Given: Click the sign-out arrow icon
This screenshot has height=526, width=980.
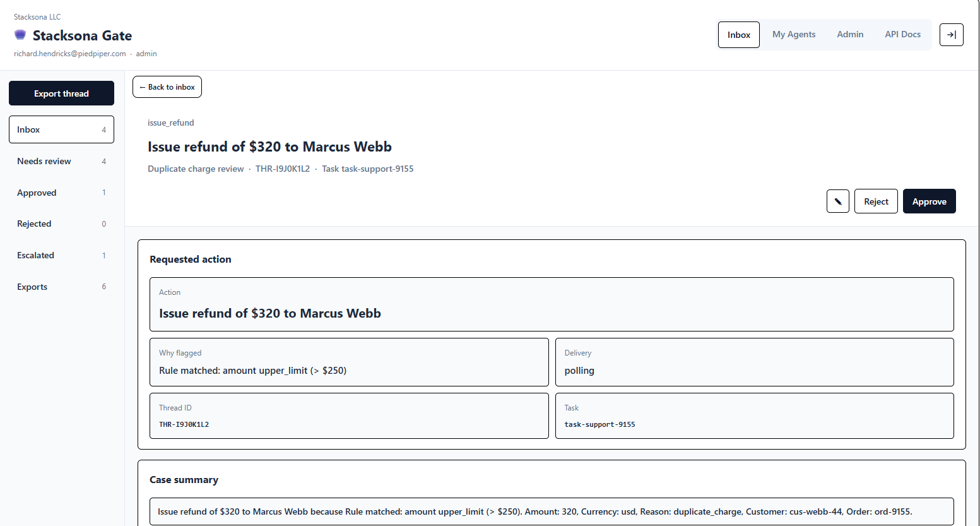Looking at the screenshot, I should 951,35.
